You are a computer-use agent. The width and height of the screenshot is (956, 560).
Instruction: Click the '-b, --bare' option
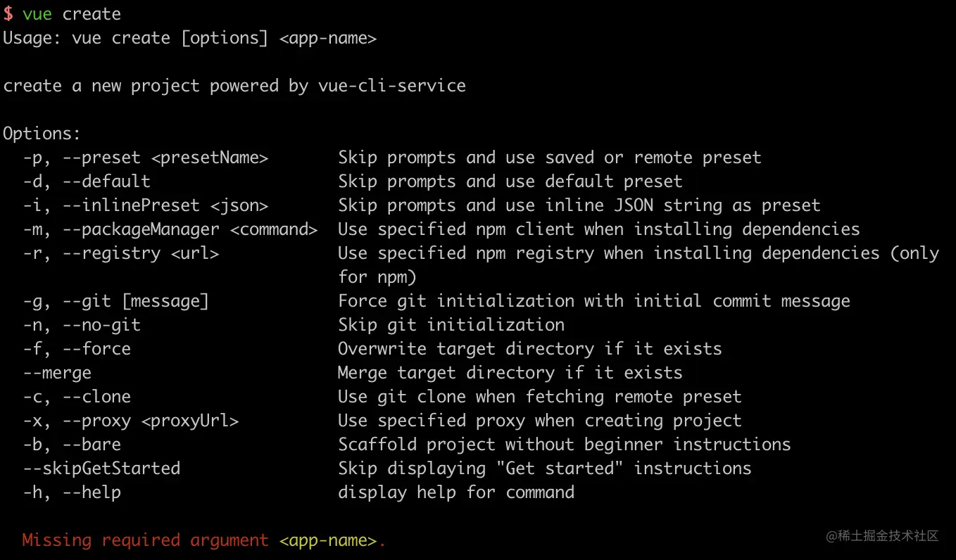(x=72, y=445)
